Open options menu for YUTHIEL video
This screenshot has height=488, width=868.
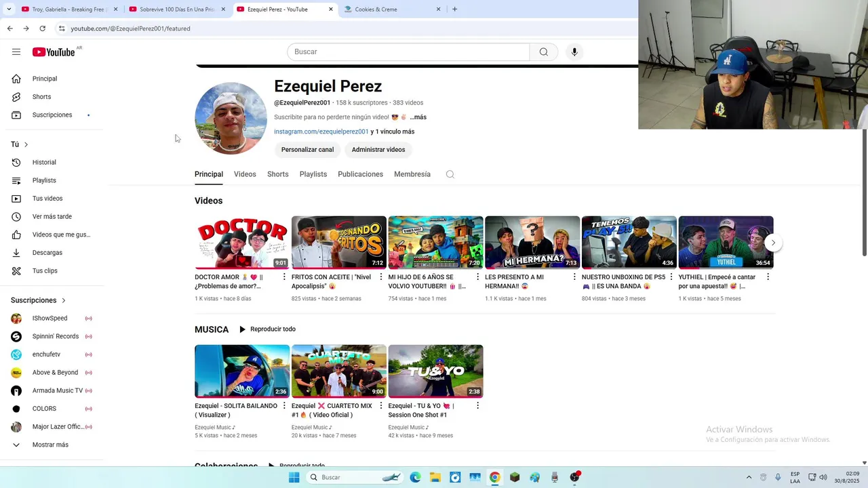click(x=768, y=277)
